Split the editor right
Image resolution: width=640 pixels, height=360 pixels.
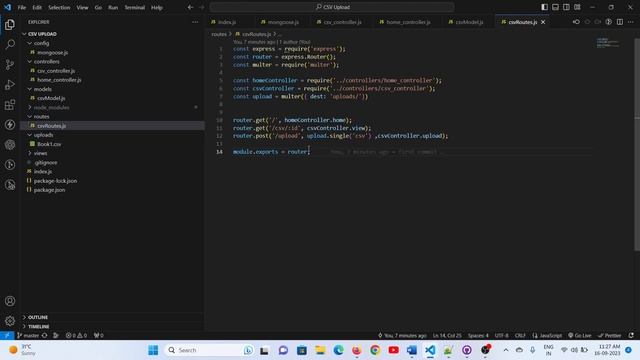[x=620, y=22]
